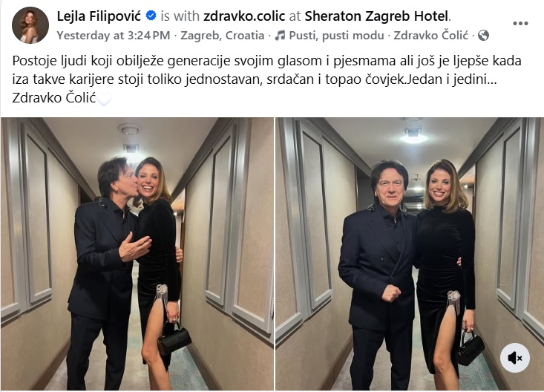Unmute the video with the speaker icon

[x=515, y=358]
